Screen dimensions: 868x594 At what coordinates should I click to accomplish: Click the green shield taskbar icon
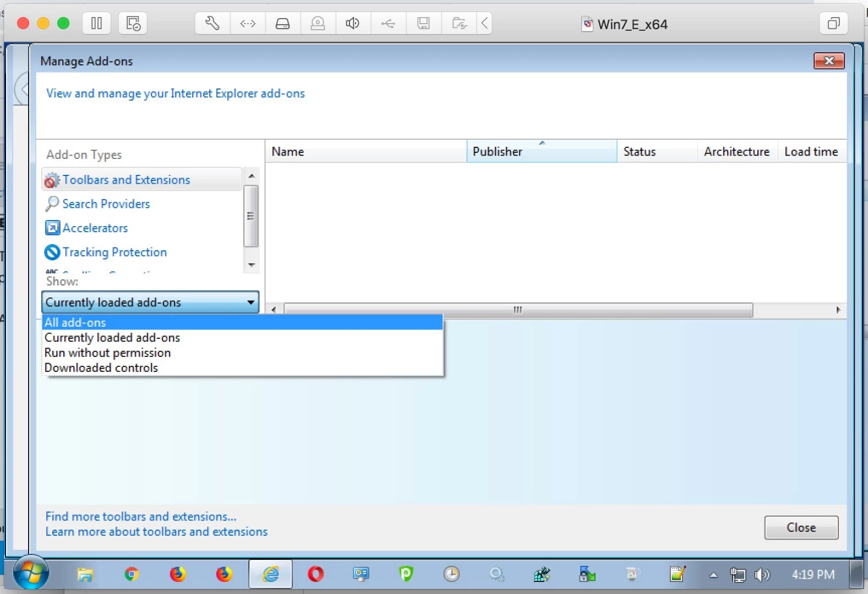coord(406,575)
